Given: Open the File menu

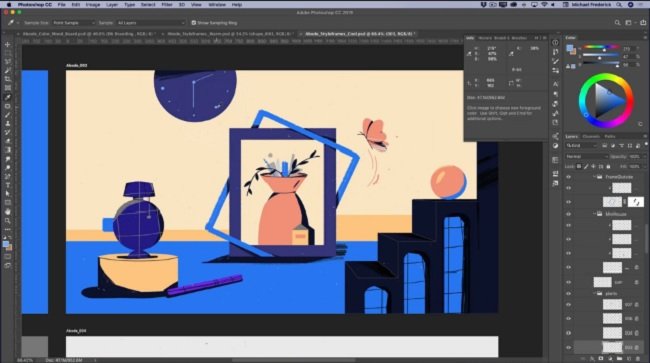Looking at the screenshot, I should 61,5.
